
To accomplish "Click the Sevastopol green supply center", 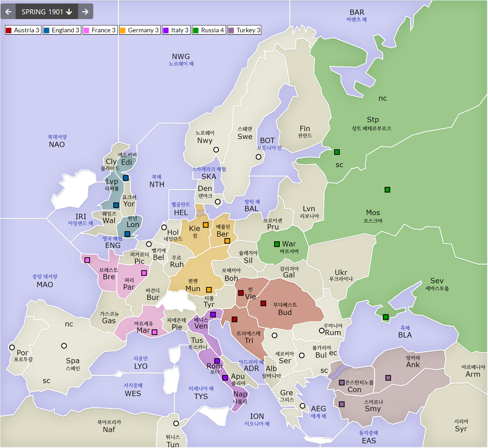I will point(386,317).
